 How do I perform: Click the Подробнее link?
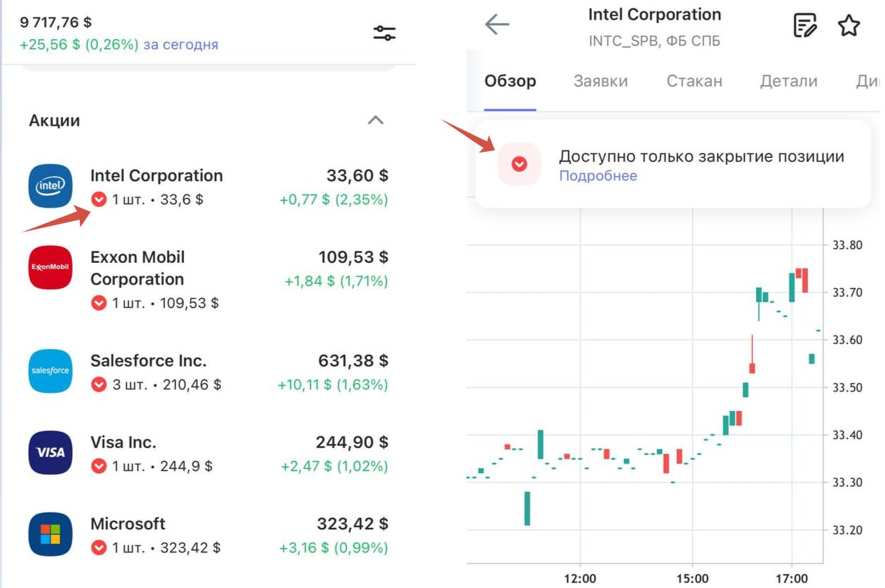pyautogui.click(x=598, y=175)
